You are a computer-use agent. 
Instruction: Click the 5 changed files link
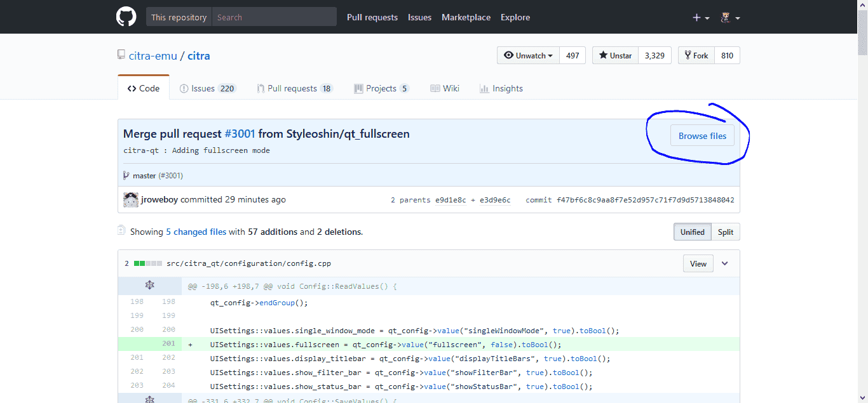[x=196, y=232]
